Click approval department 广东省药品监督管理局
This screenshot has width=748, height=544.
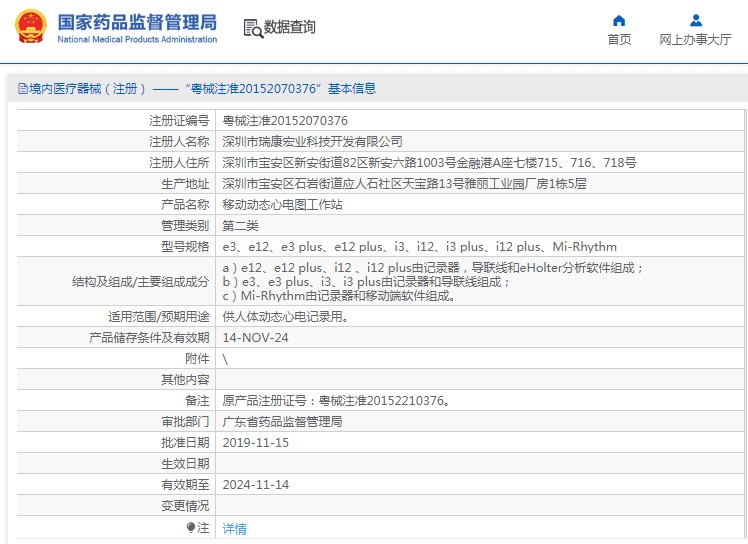coord(282,421)
